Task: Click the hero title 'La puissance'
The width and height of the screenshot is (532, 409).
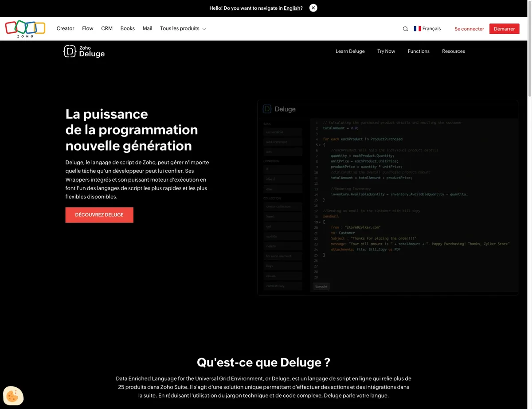Action: coord(106,114)
